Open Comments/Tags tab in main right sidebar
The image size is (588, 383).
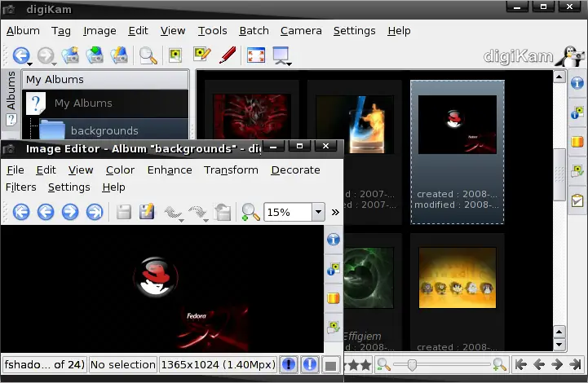point(577,171)
